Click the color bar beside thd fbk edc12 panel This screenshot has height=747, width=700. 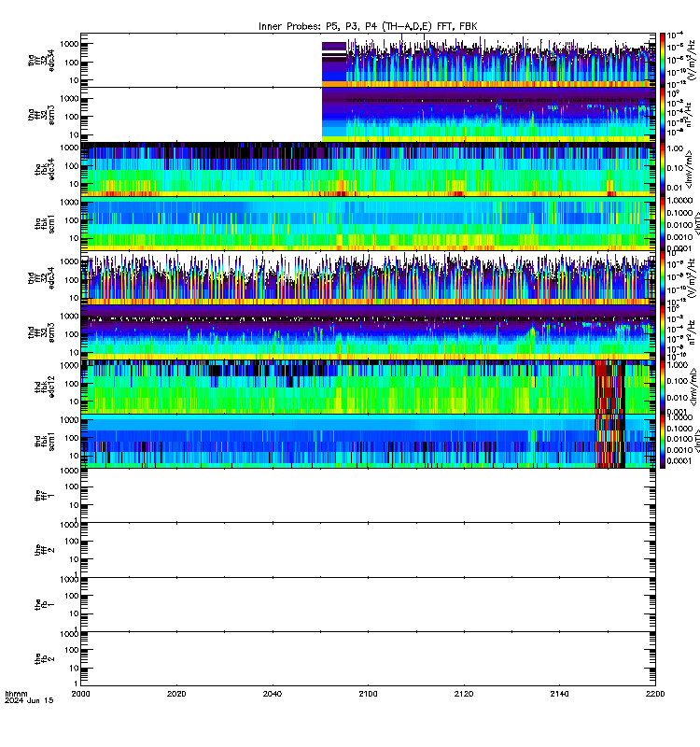click(x=663, y=387)
